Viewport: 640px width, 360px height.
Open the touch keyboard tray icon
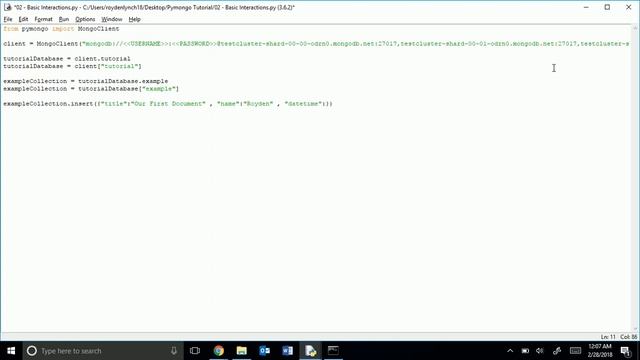coord(576,351)
